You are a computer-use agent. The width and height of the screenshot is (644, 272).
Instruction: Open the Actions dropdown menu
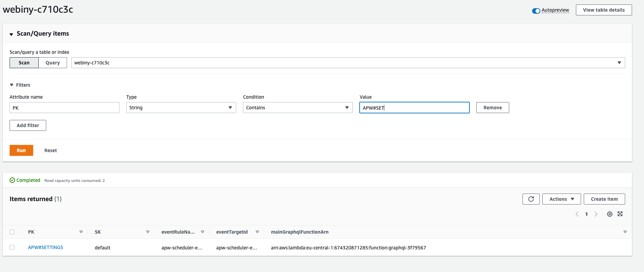[x=561, y=199]
